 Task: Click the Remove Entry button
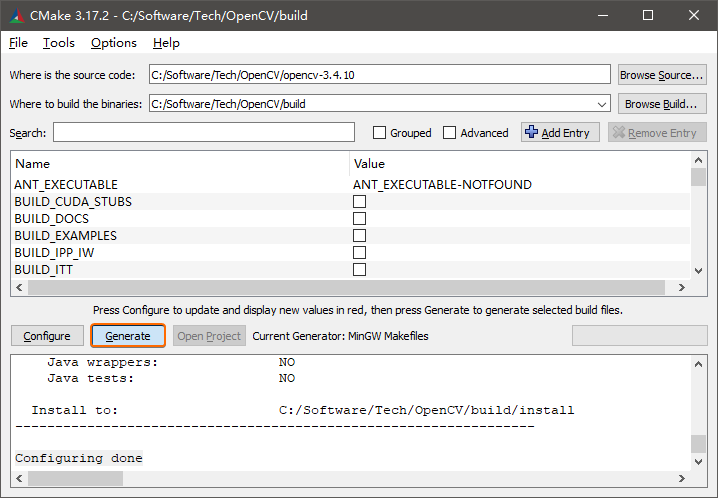pos(657,132)
